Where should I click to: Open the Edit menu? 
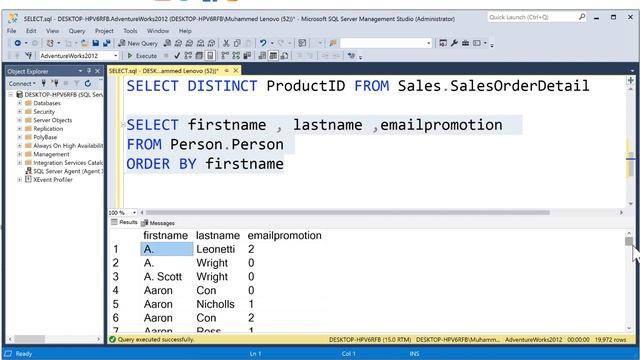(31, 31)
